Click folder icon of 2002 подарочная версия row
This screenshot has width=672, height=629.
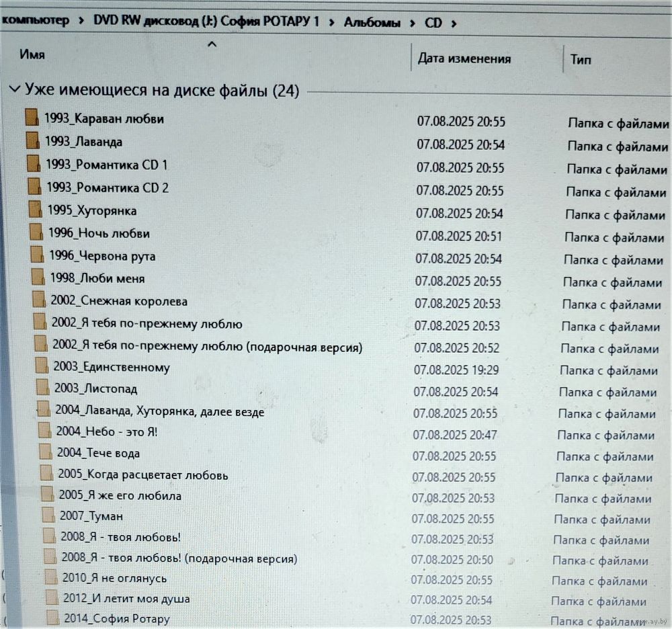coord(41,343)
